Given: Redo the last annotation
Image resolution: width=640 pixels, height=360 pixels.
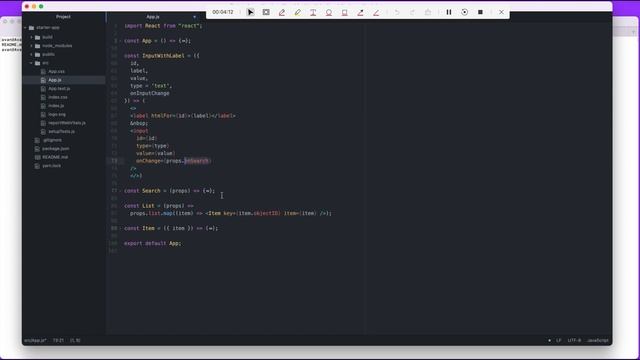Looking at the screenshot, I should click(412, 12).
